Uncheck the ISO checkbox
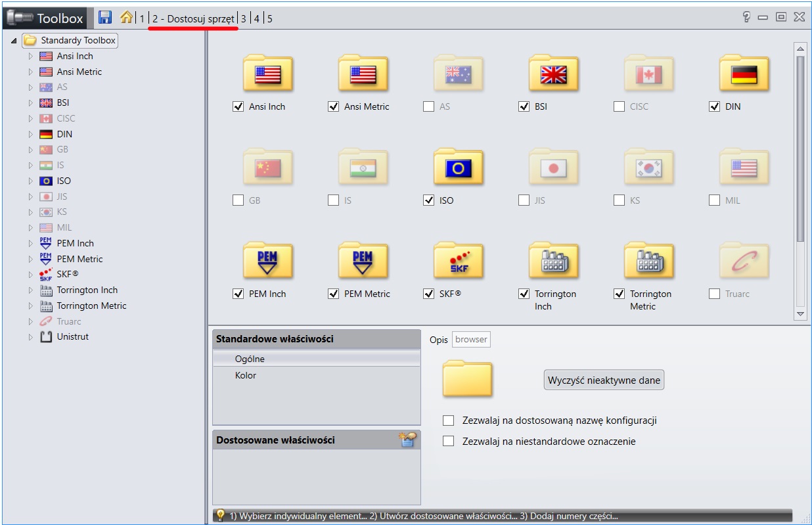This screenshot has height=525, width=812. [429, 200]
